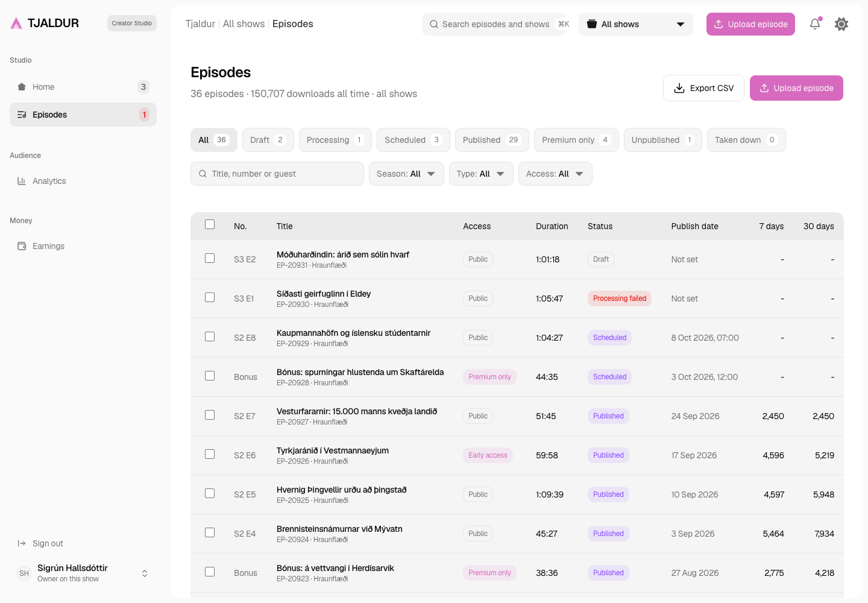Filter by Premium only tab
868x603 pixels.
[576, 140]
